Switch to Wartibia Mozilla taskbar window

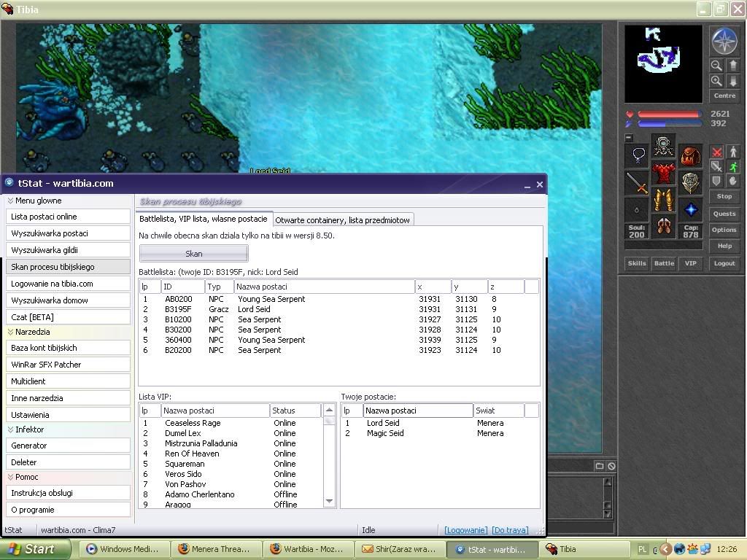point(307,549)
